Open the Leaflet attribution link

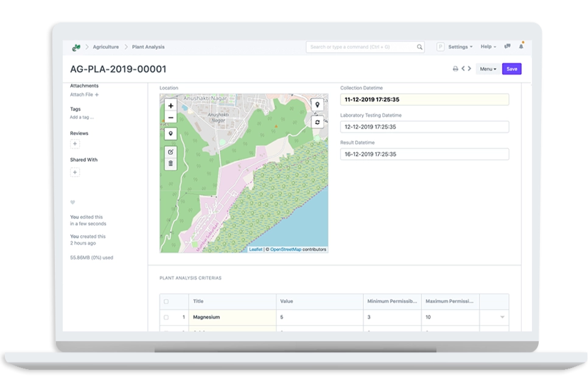point(256,250)
